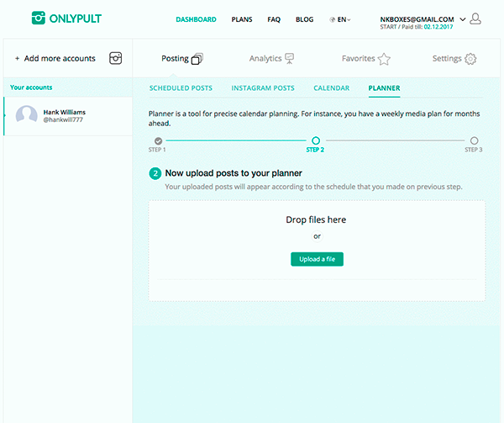
Task: Open the Favorites section label
Action: tap(358, 59)
